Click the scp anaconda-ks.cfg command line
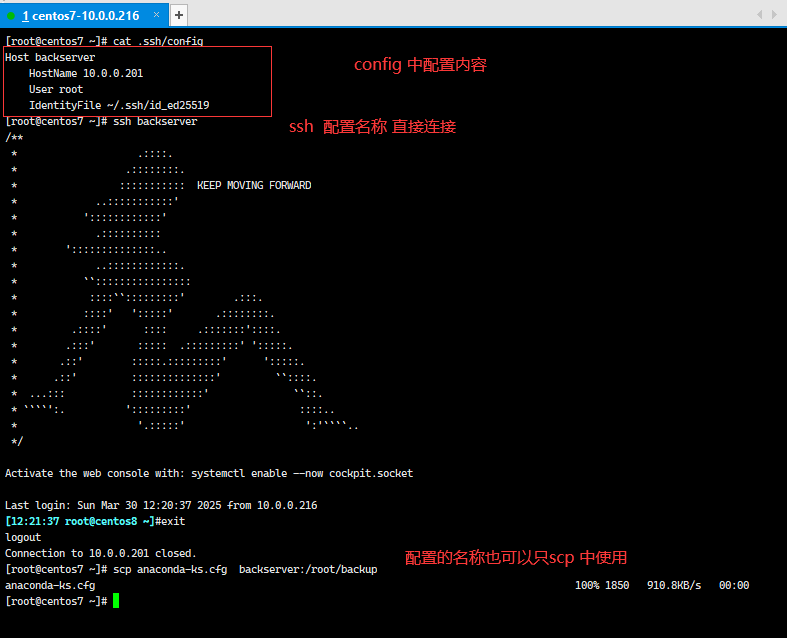Image resolution: width=787 pixels, height=638 pixels. pyautogui.click(x=191, y=569)
